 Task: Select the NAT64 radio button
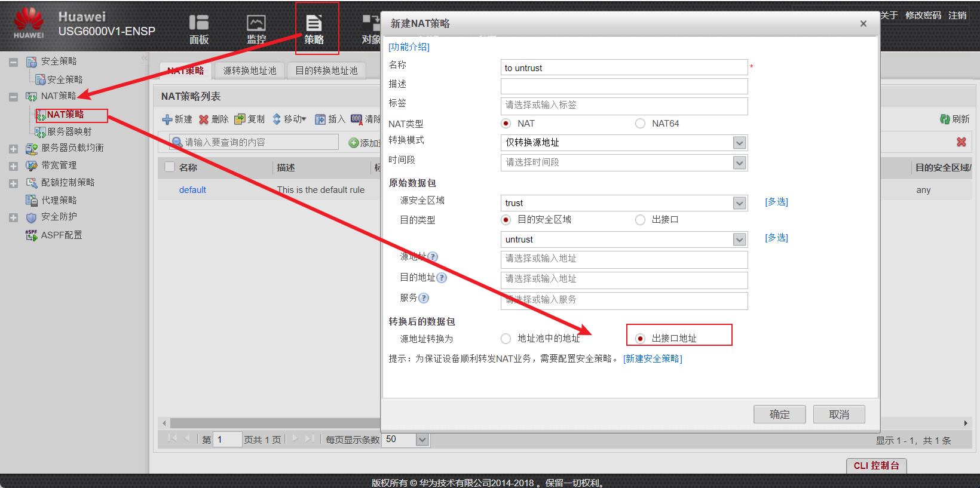pos(640,124)
